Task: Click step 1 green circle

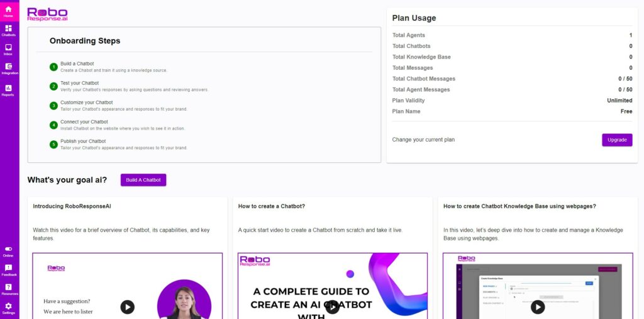Action: tap(53, 67)
